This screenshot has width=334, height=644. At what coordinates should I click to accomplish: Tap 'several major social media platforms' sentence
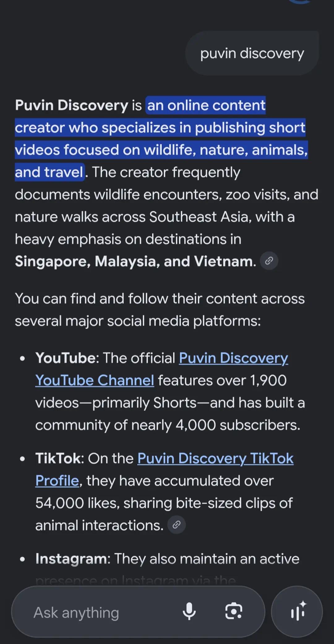[138, 321]
